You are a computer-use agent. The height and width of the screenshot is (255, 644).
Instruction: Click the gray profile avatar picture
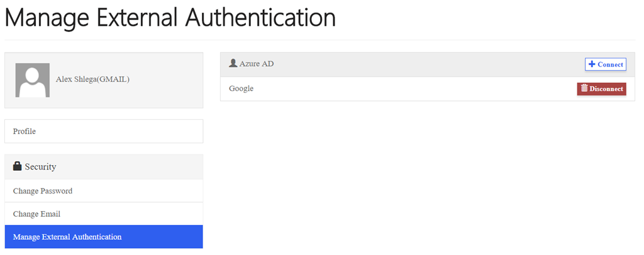(x=33, y=80)
